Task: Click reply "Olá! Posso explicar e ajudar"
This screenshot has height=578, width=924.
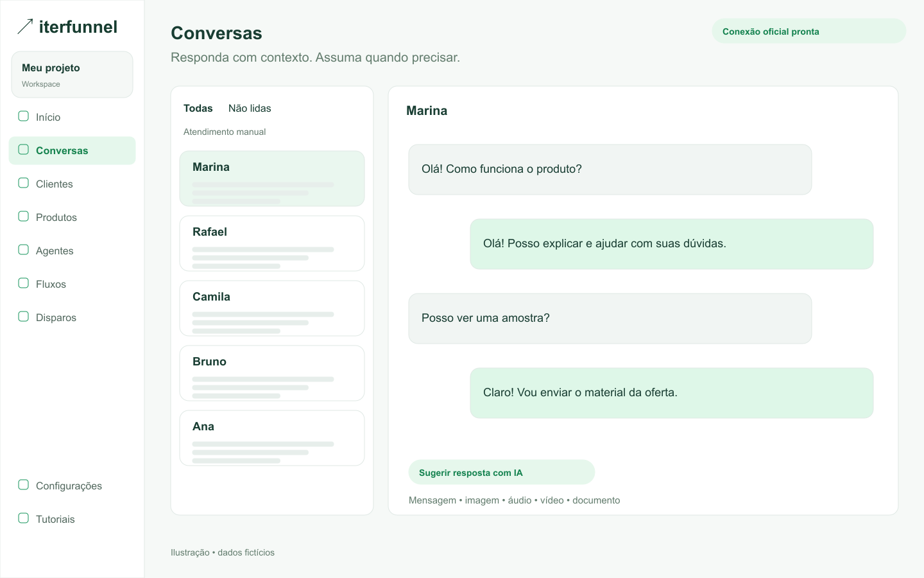Action: tap(672, 244)
